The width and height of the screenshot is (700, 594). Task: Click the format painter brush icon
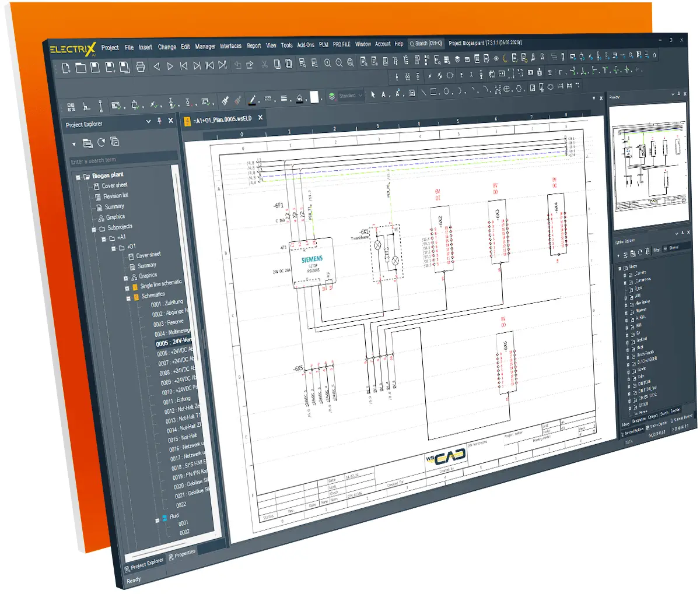click(225, 101)
